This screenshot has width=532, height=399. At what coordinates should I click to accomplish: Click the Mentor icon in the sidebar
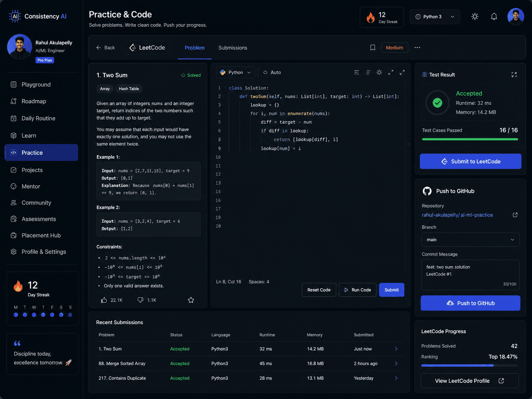tap(14, 186)
